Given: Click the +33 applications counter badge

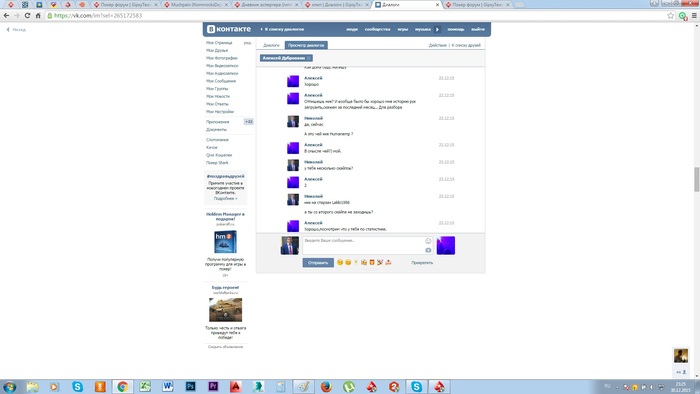Looking at the screenshot, I should coord(248,122).
